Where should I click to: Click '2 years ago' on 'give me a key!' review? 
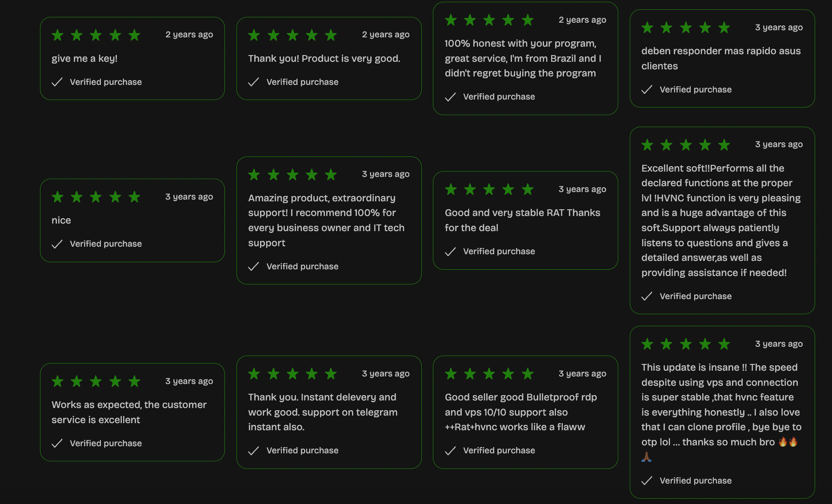click(189, 35)
